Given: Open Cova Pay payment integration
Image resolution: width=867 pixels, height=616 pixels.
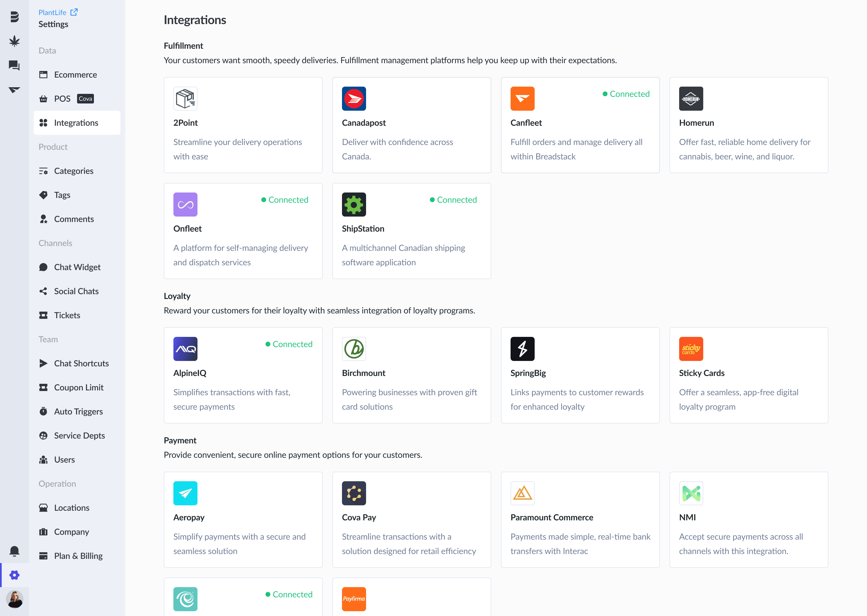Looking at the screenshot, I should (411, 520).
